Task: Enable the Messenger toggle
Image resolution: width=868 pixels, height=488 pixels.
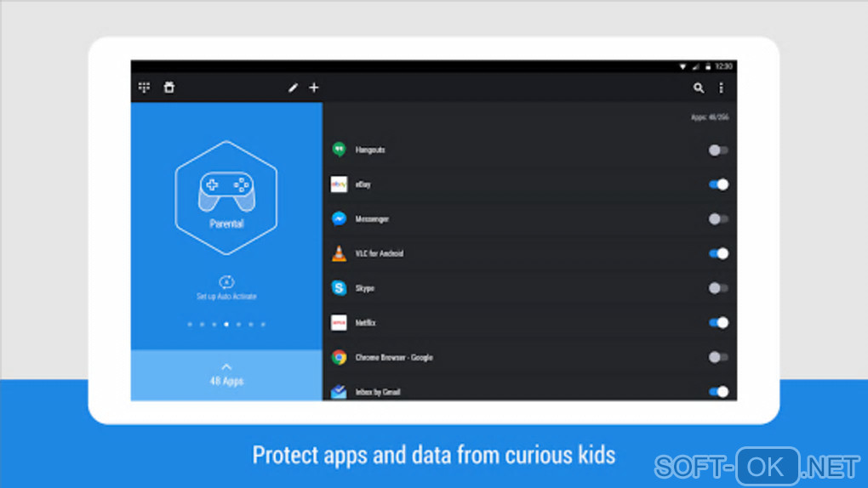Action: coord(718,219)
